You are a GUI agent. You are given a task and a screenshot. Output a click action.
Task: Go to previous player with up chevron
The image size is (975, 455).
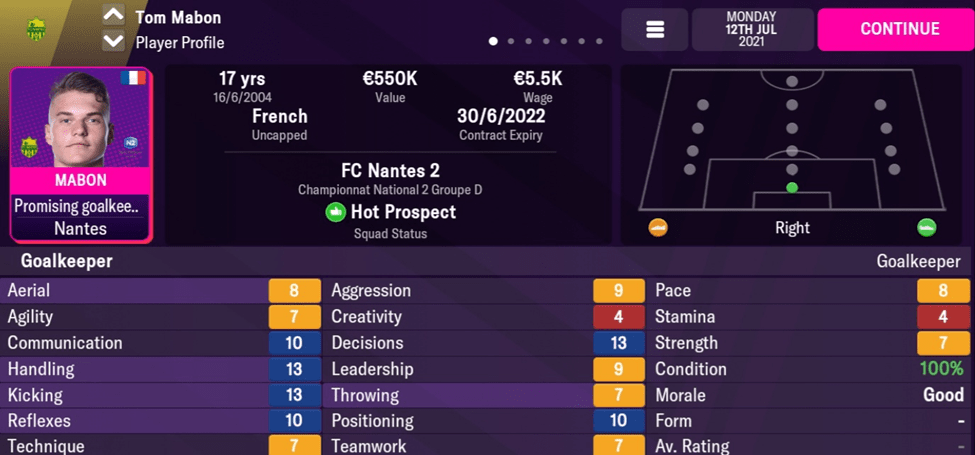click(x=114, y=17)
